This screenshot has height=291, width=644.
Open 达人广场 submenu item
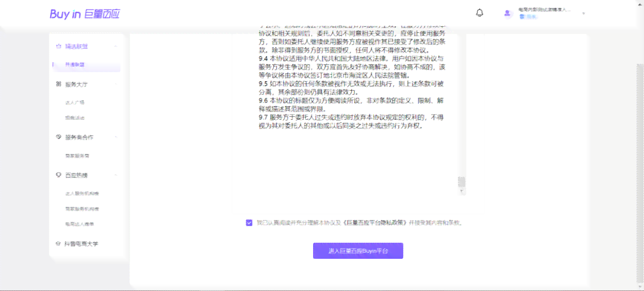click(75, 102)
